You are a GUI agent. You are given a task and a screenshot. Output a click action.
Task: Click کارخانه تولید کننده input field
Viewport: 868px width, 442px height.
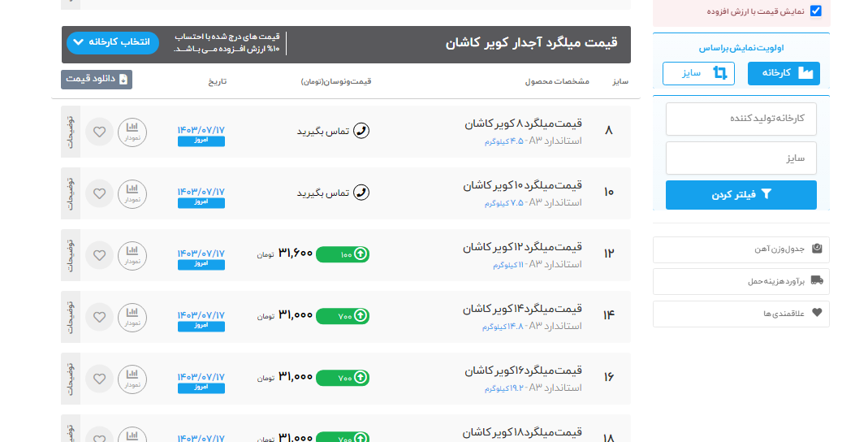tap(741, 119)
